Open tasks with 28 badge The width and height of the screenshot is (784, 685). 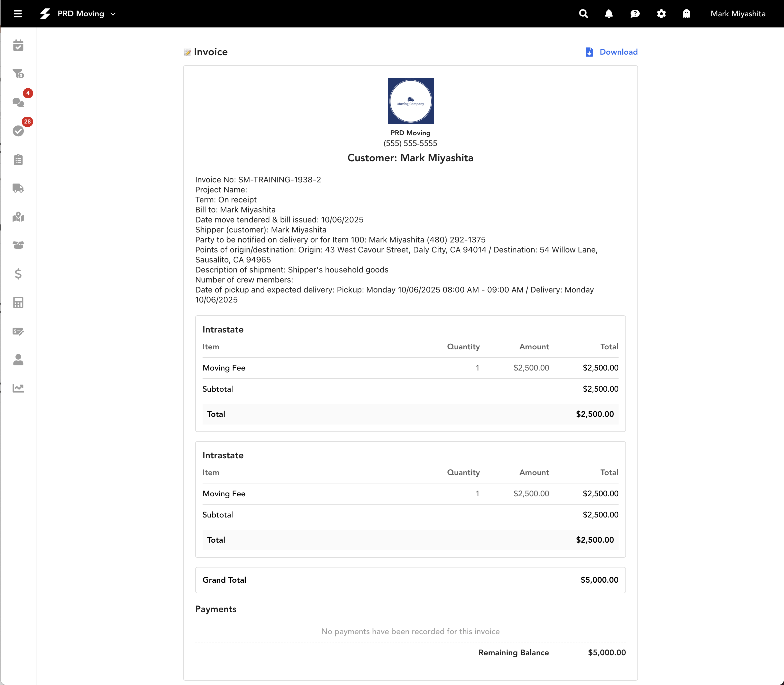[18, 131]
